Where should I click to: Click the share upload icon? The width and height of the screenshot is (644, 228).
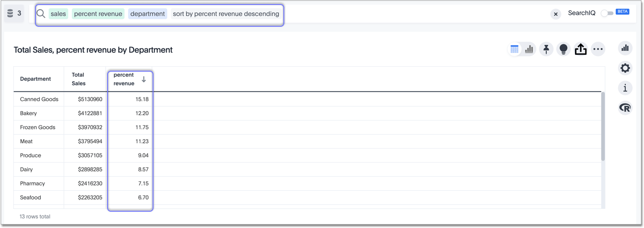tap(580, 49)
